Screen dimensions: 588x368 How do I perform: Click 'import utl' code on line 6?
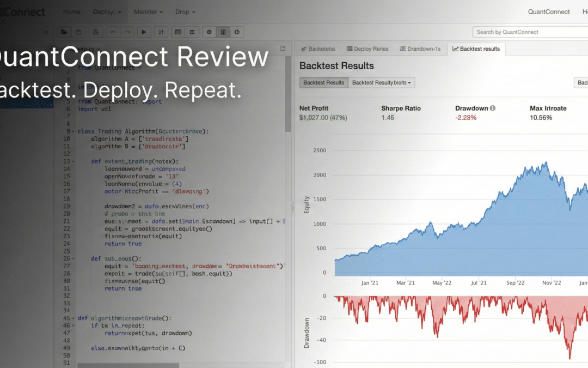(94, 109)
